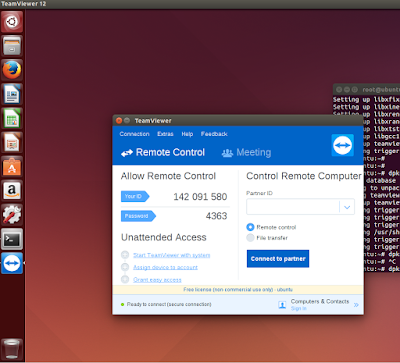Click the Password blue label
Image resolution: width=400 pixels, height=363 pixels.
(x=138, y=216)
